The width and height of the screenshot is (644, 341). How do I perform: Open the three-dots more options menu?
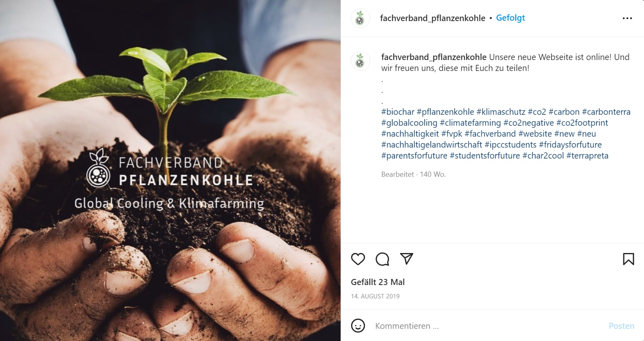click(627, 18)
